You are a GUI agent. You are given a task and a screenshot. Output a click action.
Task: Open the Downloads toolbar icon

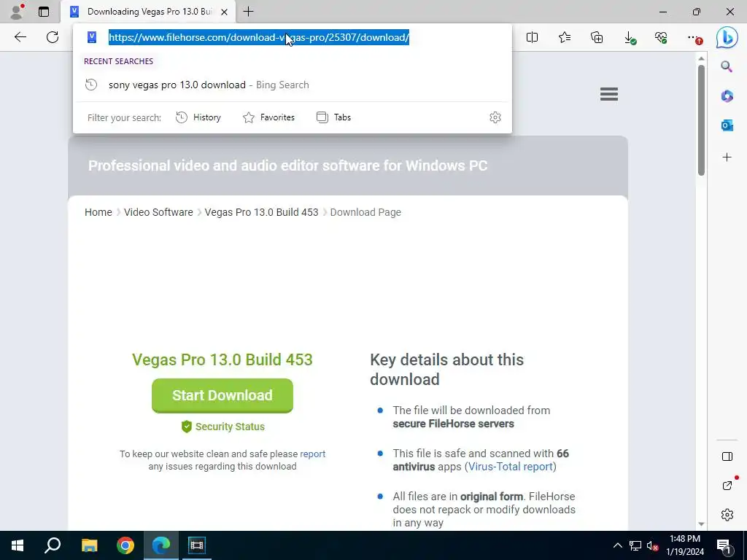630,38
